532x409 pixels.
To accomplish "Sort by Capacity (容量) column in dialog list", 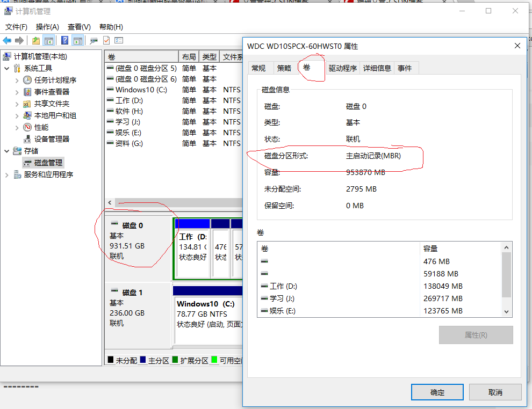I will pos(460,249).
